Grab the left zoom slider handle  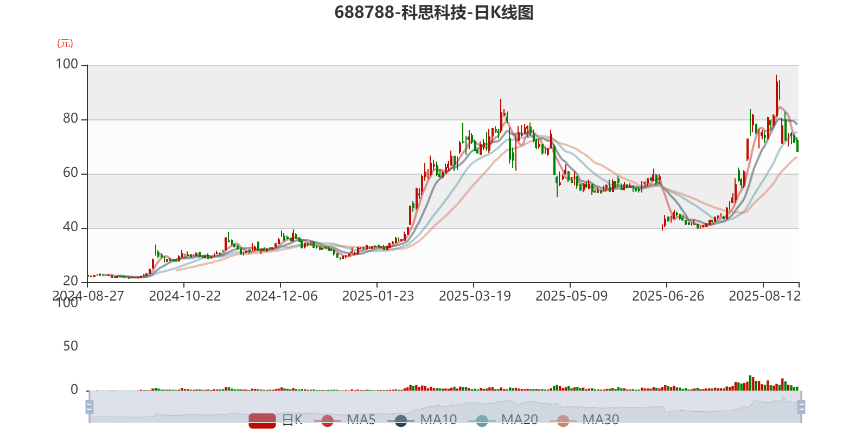pyautogui.click(x=90, y=407)
